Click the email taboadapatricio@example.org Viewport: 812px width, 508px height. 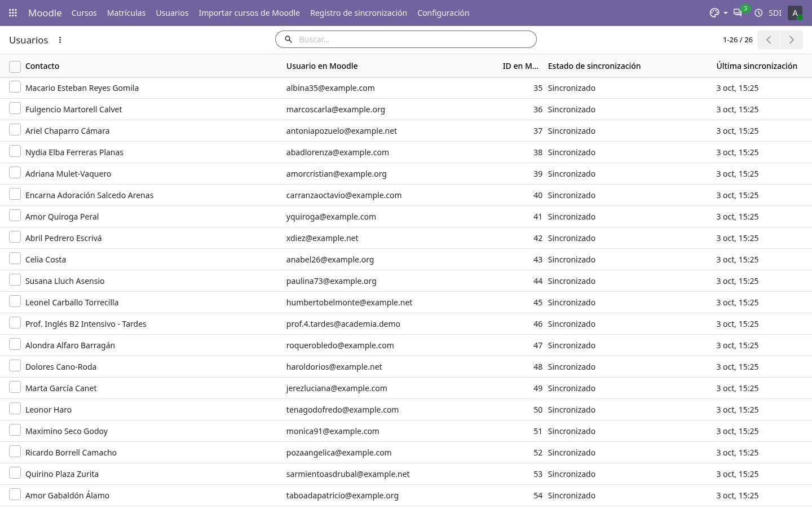(x=342, y=496)
